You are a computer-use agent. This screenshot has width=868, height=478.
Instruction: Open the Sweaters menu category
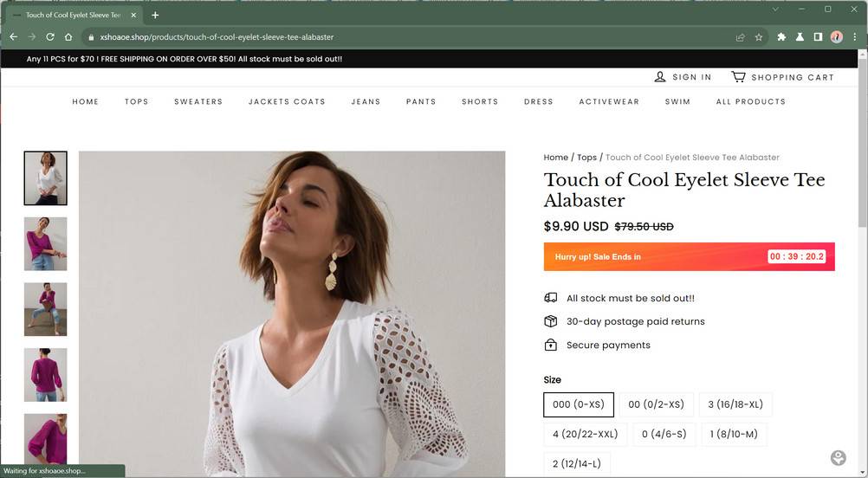(x=198, y=101)
